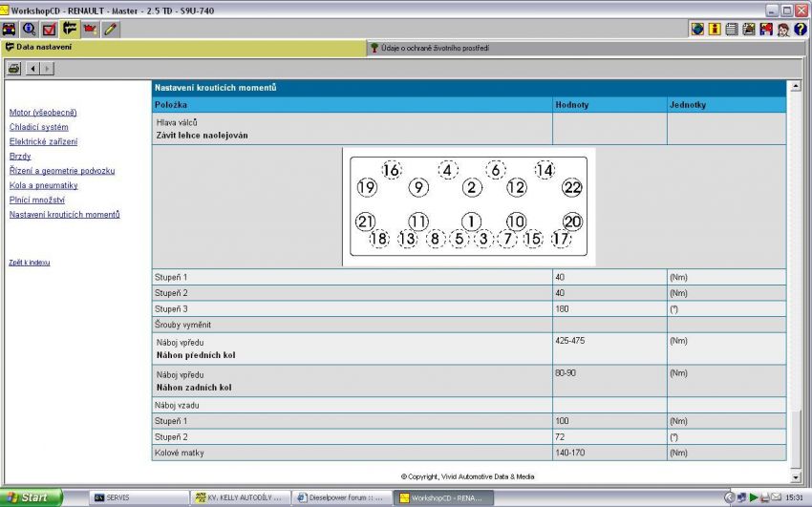Click the Windows Start button
Screen dimensions: 812x507
coord(32,497)
